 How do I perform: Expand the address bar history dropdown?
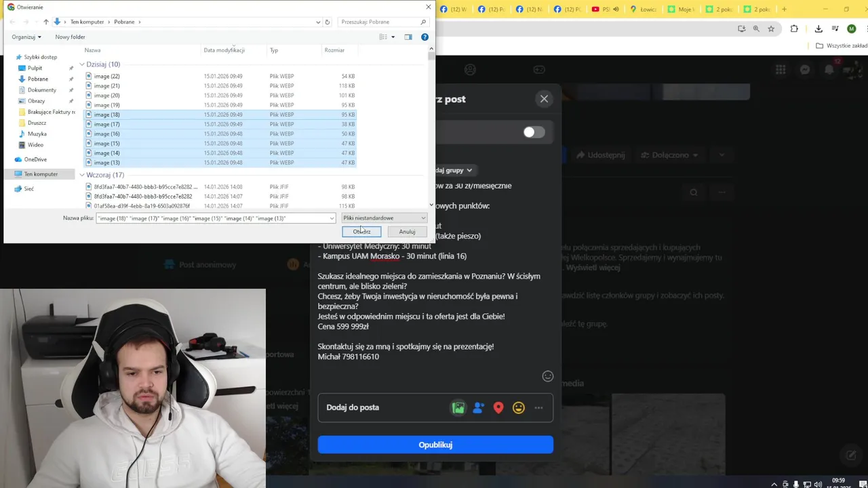pos(318,22)
